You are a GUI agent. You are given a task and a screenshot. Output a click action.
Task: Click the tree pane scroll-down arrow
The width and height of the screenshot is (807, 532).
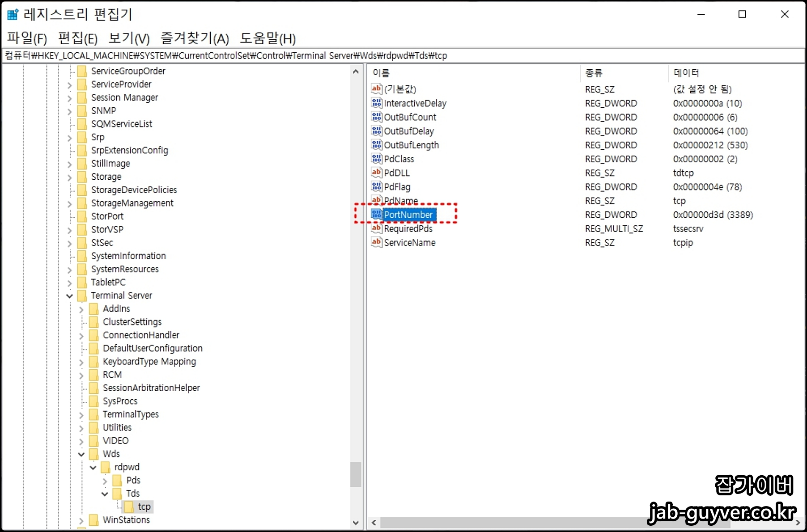(x=356, y=523)
